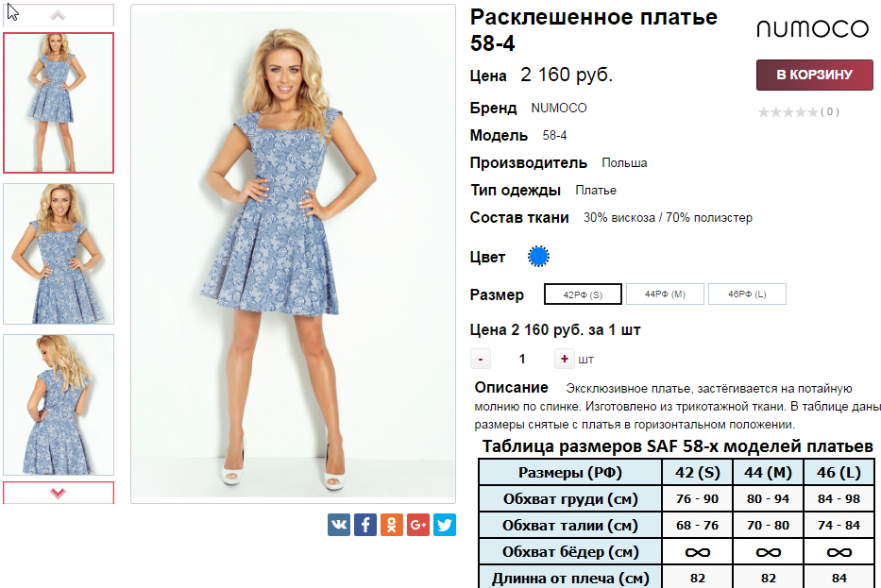Share on Google Plus
The width and height of the screenshot is (881, 588).
point(418,525)
